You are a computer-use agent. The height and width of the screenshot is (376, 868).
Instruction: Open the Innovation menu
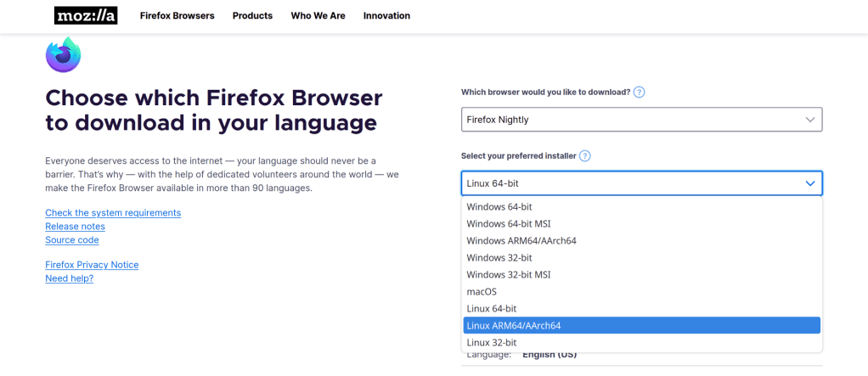(386, 15)
